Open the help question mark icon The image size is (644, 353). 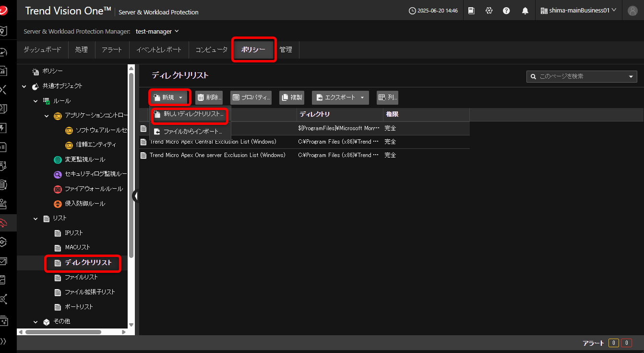(506, 11)
